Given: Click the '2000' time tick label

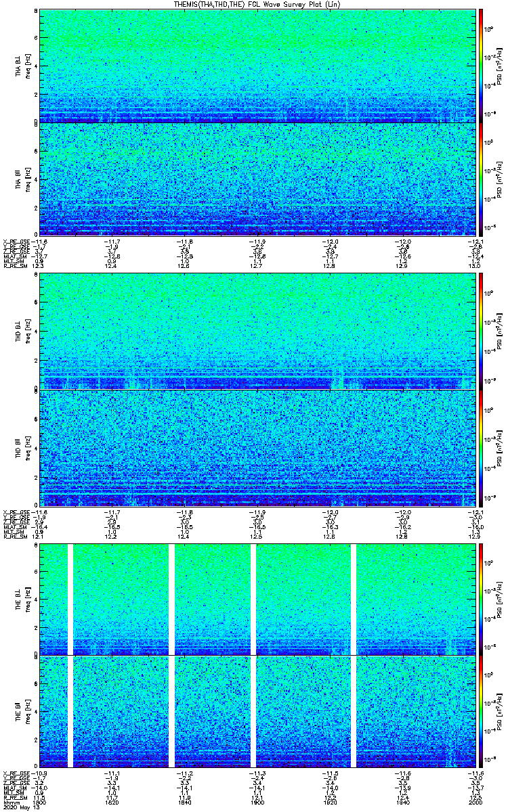Looking at the screenshot, I should [x=475, y=802].
